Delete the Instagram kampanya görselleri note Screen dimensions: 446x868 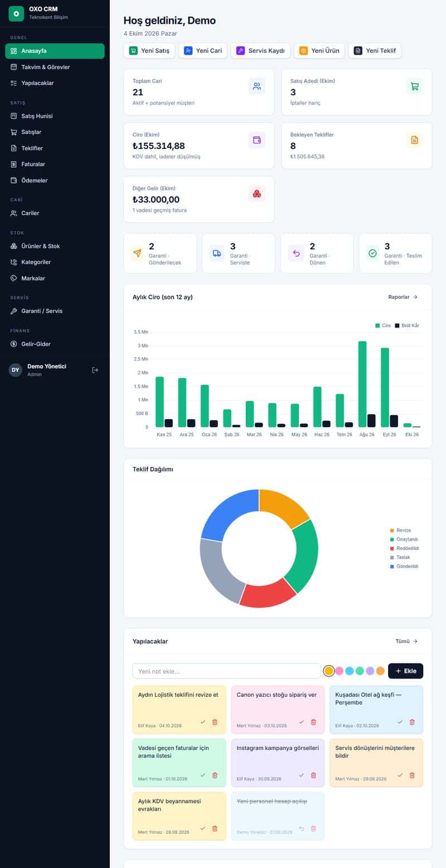313,775
